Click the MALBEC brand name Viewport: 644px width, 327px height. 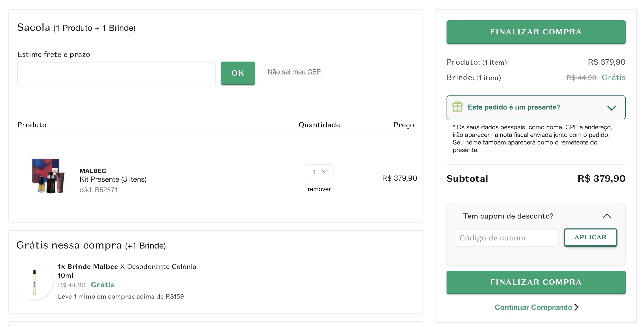[93, 171]
